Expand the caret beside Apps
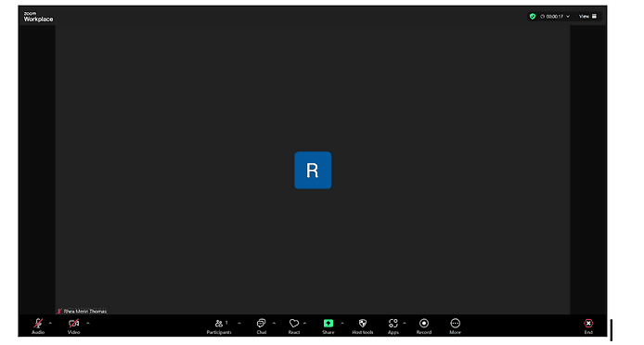 [x=405, y=324]
